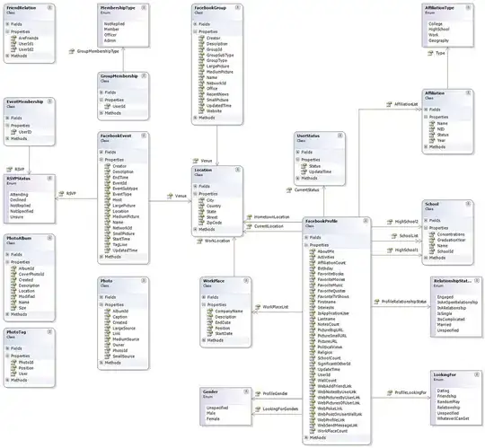
Task: Select the FacebookProfile class title
Action: click(322, 221)
